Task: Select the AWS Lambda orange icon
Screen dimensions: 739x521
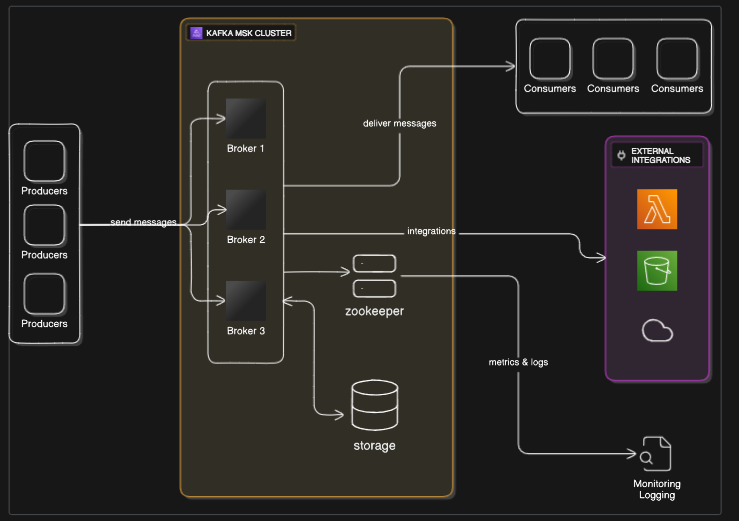Action: pyautogui.click(x=657, y=209)
